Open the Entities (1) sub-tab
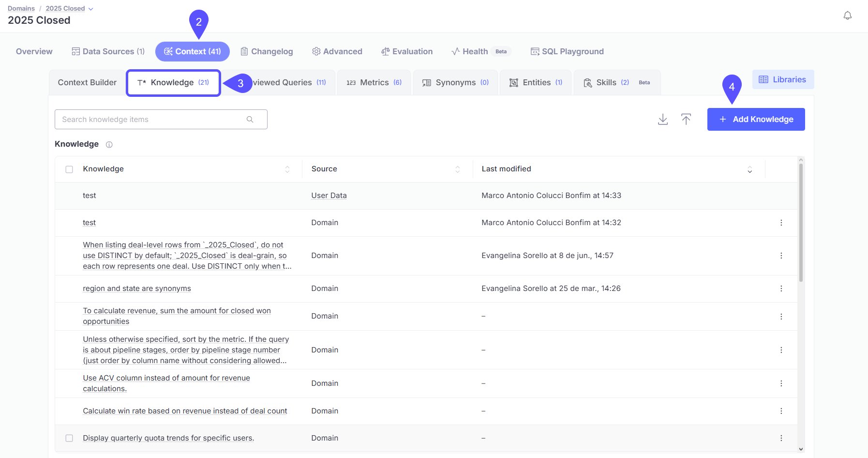Viewport: 868px width, 458px height. [x=536, y=83]
